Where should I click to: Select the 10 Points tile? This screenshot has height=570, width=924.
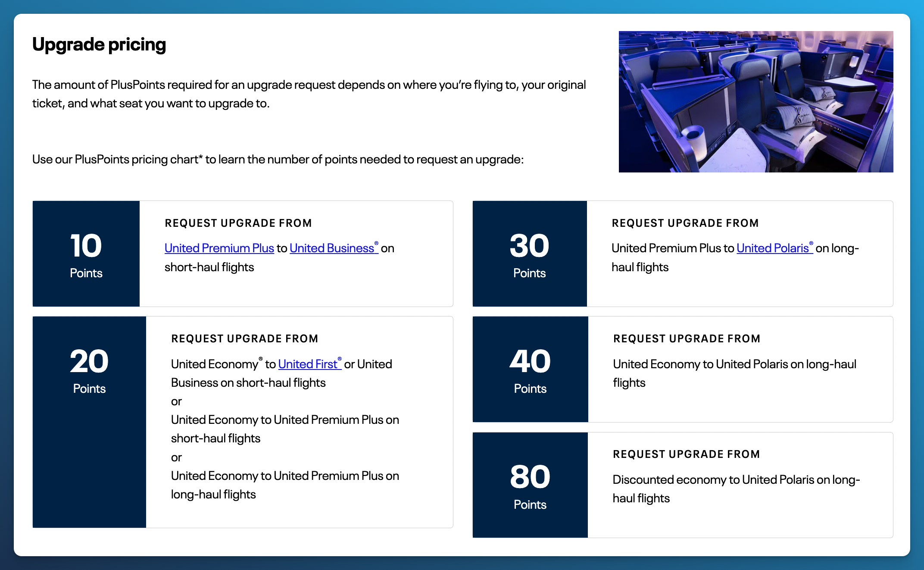[86, 254]
